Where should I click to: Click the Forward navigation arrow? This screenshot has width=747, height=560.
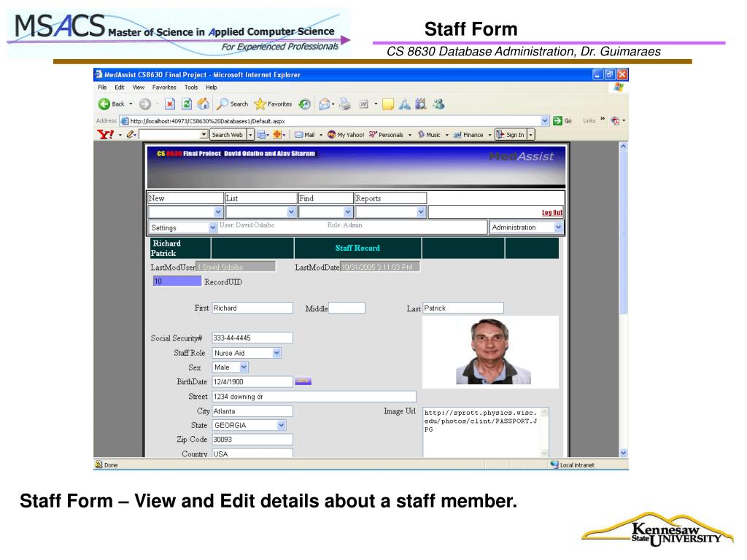[x=145, y=104]
